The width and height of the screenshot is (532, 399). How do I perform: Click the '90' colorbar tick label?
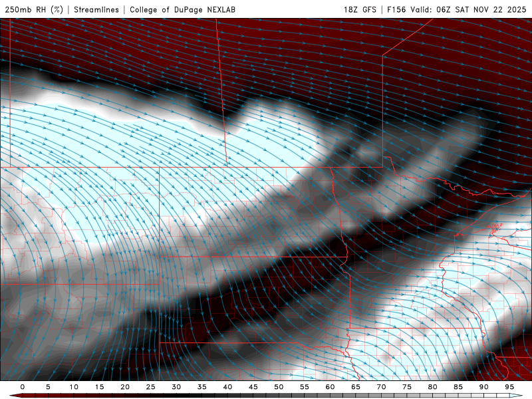(x=483, y=387)
